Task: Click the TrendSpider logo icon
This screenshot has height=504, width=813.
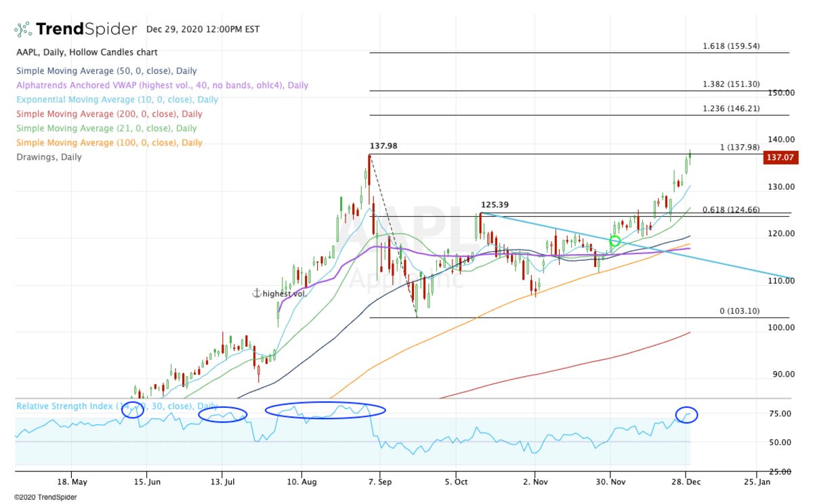Action: [x=23, y=29]
